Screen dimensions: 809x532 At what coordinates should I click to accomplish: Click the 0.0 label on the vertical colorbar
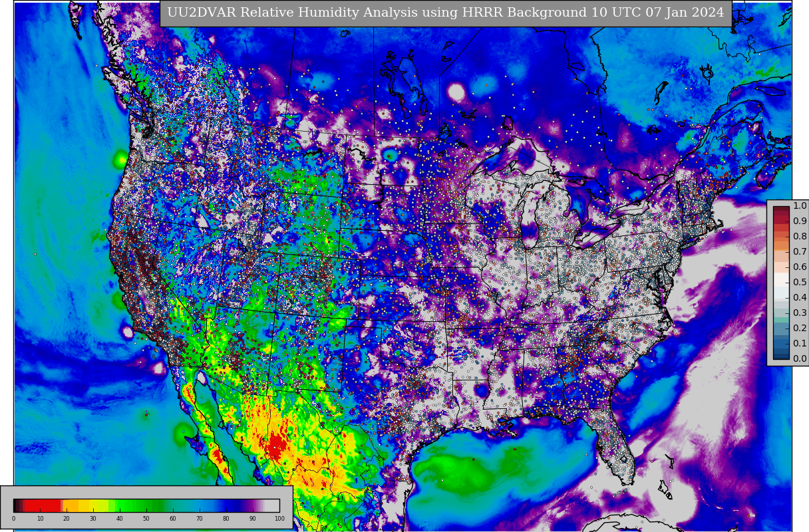point(800,359)
